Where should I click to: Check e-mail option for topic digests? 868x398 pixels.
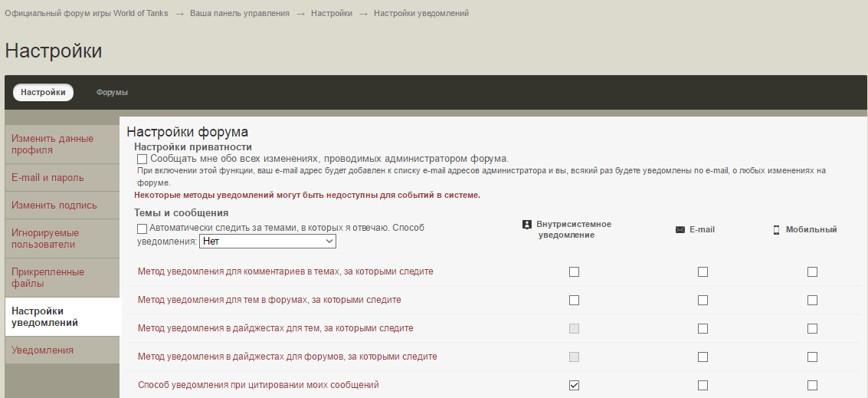pos(703,328)
